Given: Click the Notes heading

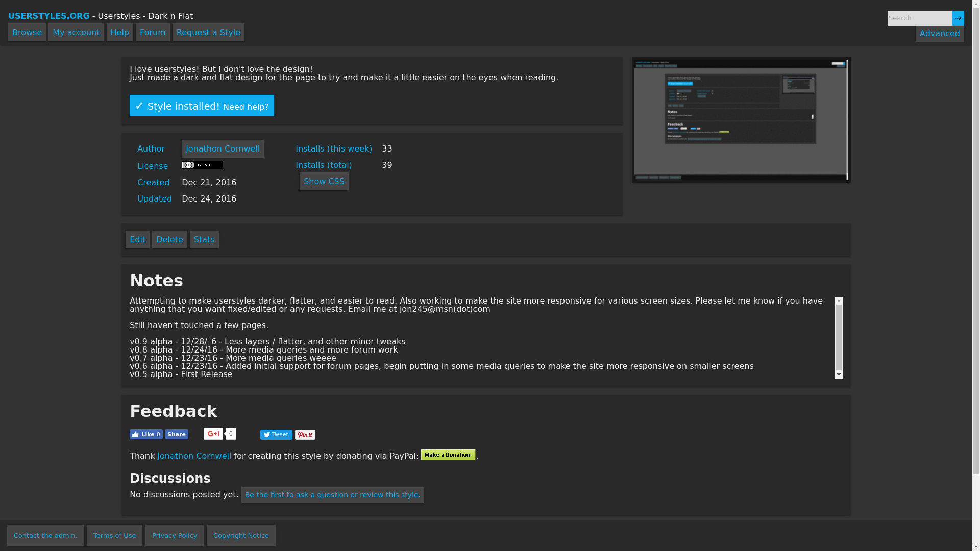Looking at the screenshot, I should click(156, 281).
